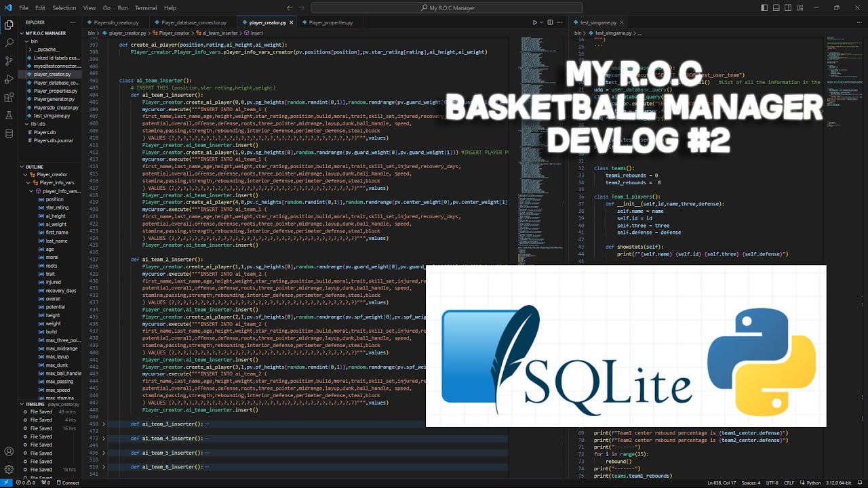Switch to the Playersdb_creator.py tab
Viewport: 868px width, 488px height.
pos(117,22)
